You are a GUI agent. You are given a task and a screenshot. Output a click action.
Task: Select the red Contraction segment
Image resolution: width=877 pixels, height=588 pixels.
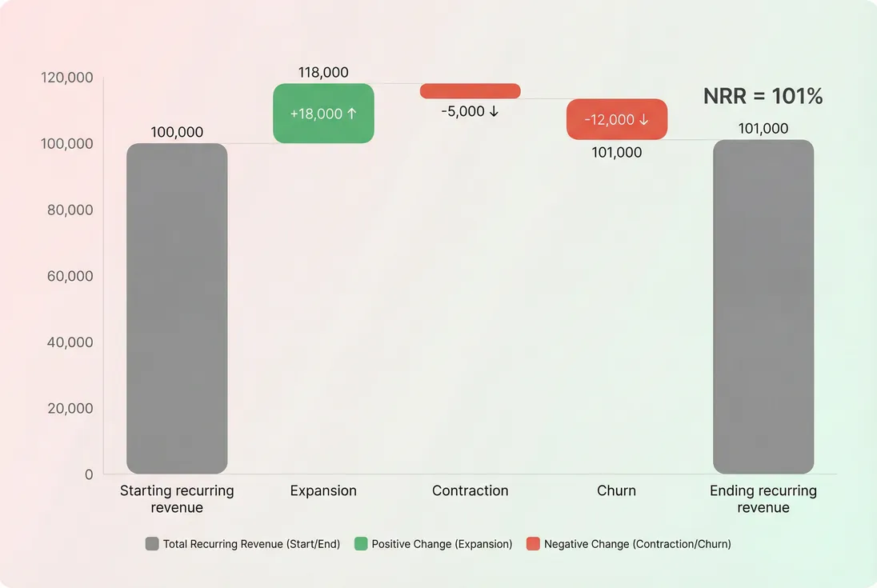[x=470, y=90]
